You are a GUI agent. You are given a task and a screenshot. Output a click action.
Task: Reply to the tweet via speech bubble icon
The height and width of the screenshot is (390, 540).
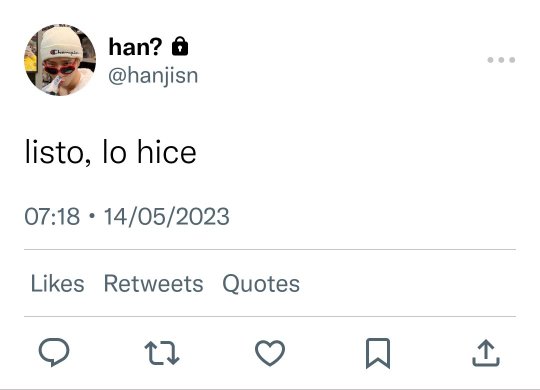click(54, 352)
